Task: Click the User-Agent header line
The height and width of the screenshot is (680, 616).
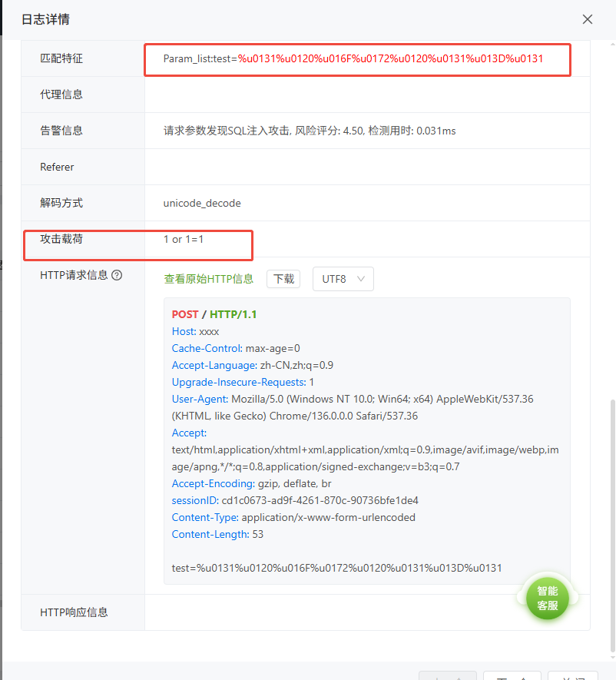Action: [x=353, y=399]
